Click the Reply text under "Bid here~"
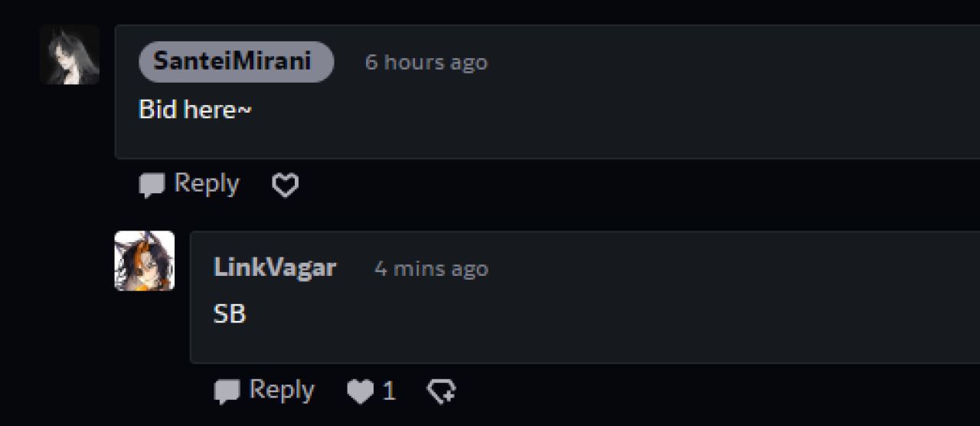This screenshot has width=980, height=426. tap(207, 184)
